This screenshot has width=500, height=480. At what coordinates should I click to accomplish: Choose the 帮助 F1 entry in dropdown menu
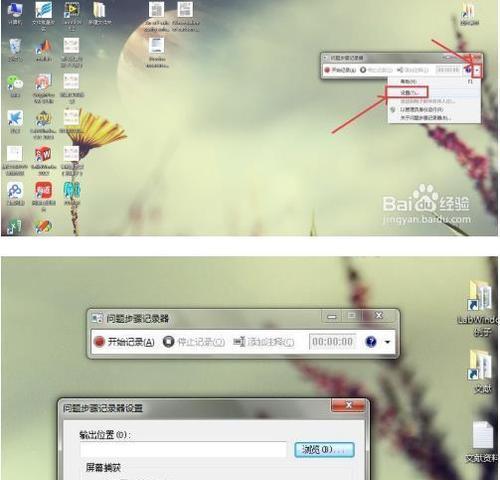(433, 81)
